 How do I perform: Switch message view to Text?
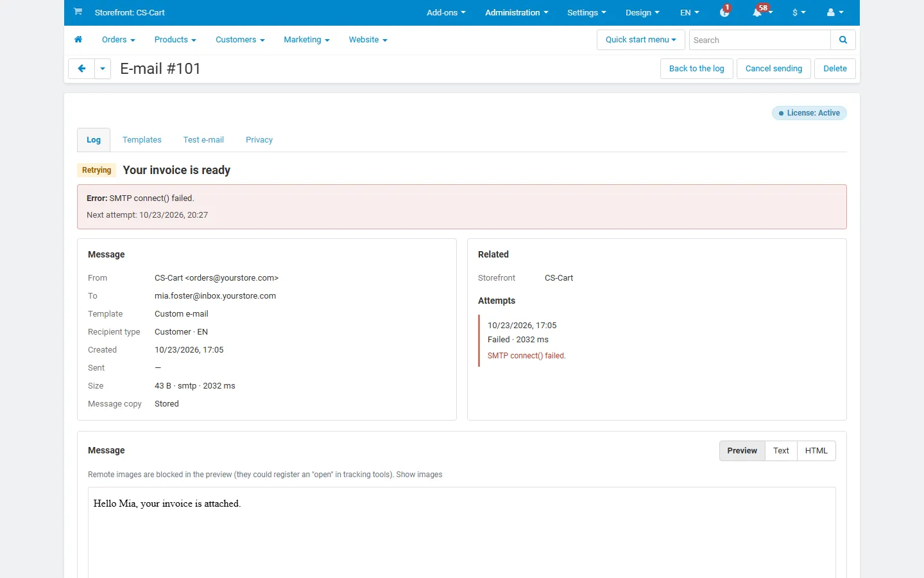pos(781,451)
